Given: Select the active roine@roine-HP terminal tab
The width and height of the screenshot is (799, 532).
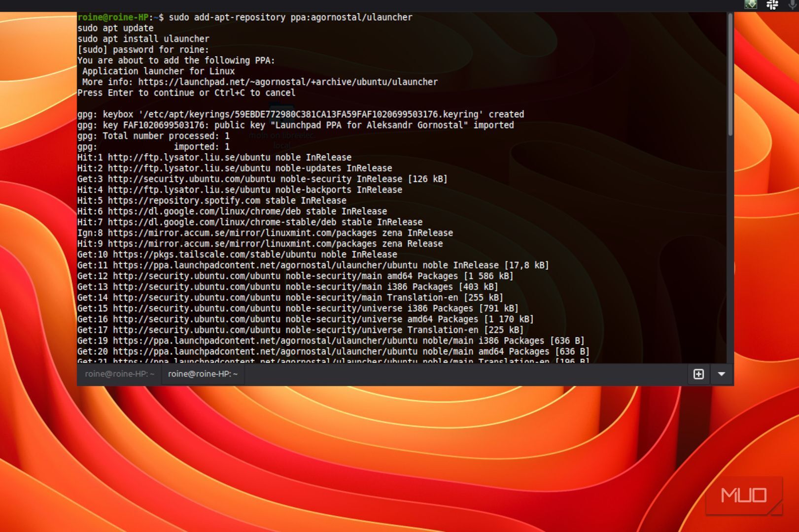Looking at the screenshot, I should [203, 374].
